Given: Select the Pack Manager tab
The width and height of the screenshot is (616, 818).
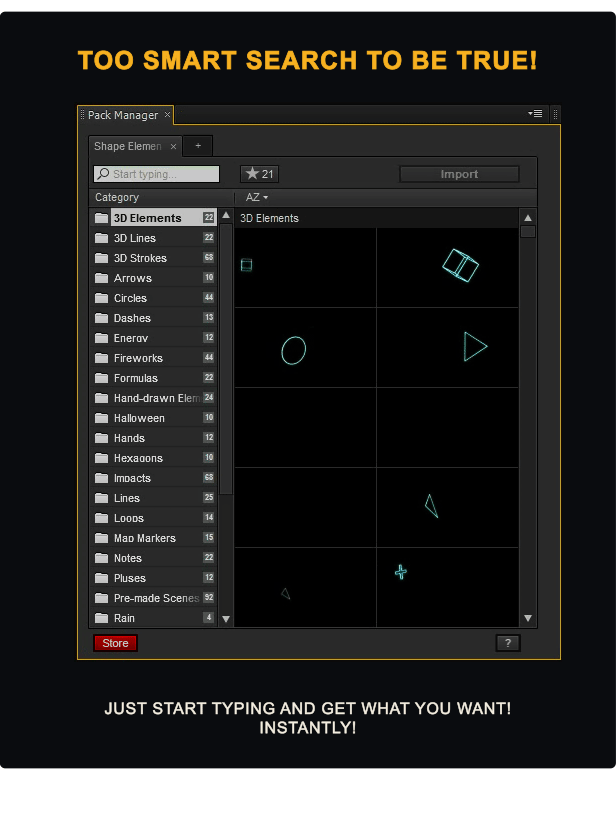Looking at the screenshot, I should coord(123,115).
